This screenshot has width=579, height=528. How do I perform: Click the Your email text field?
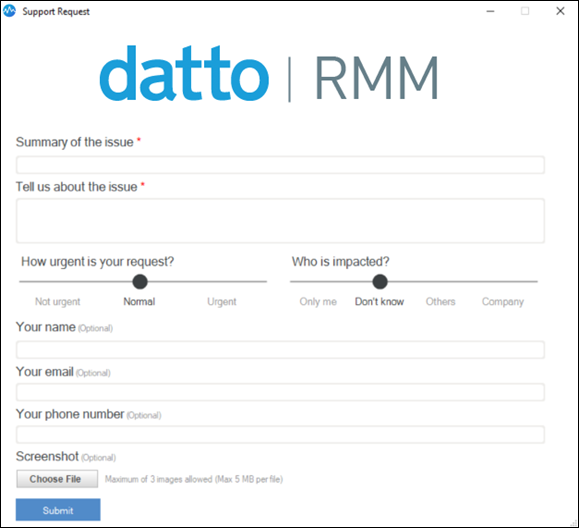(x=280, y=392)
